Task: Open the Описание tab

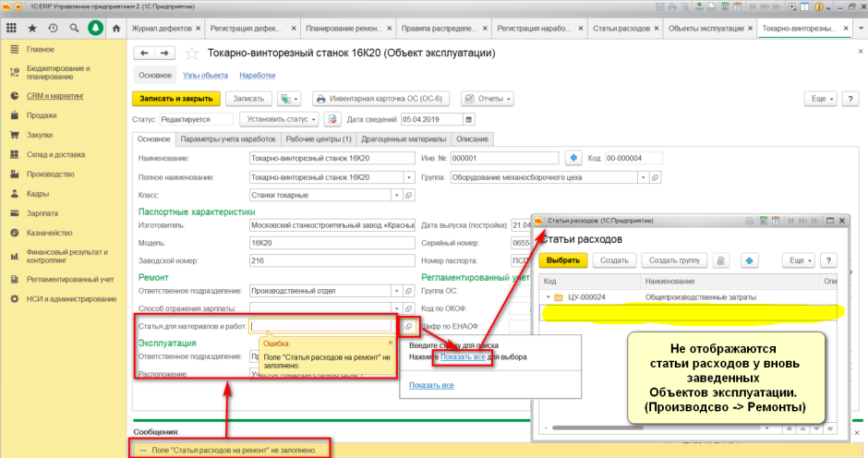Action: click(x=472, y=139)
